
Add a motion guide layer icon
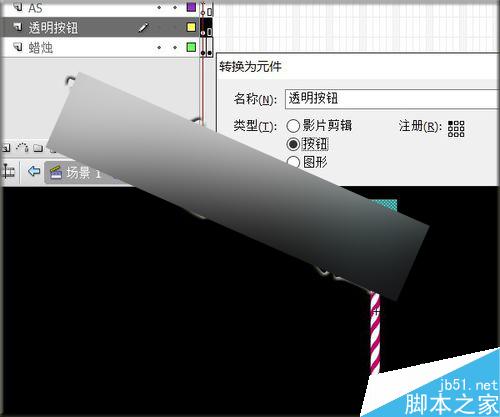[x=22, y=147]
